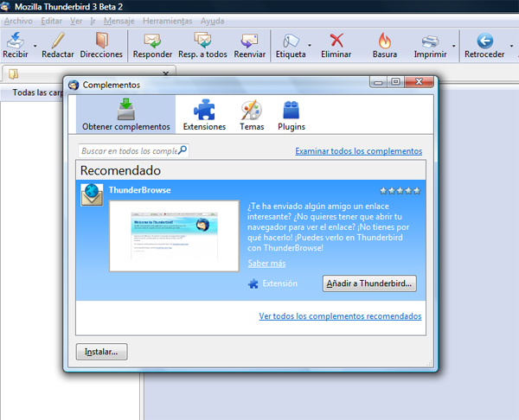
Task: Click the search magnifier icon
Action: 183,150
